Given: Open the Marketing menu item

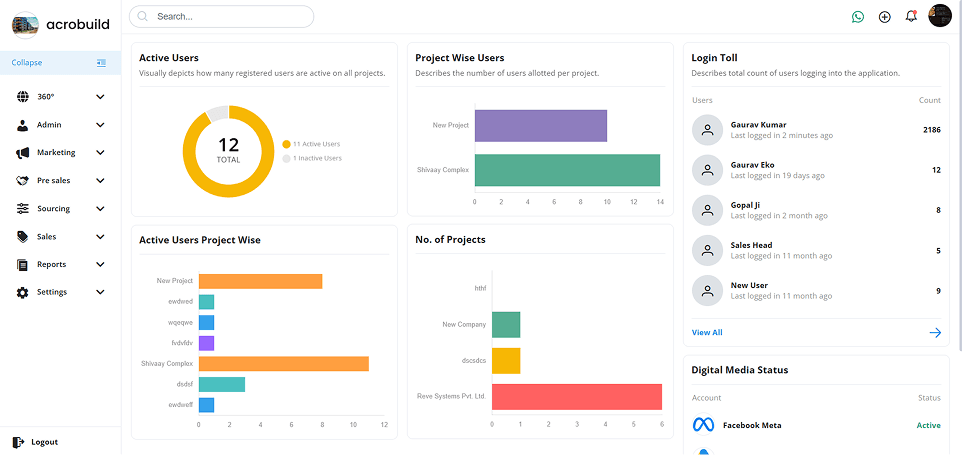Looking at the screenshot, I should pyautogui.click(x=56, y=153).
